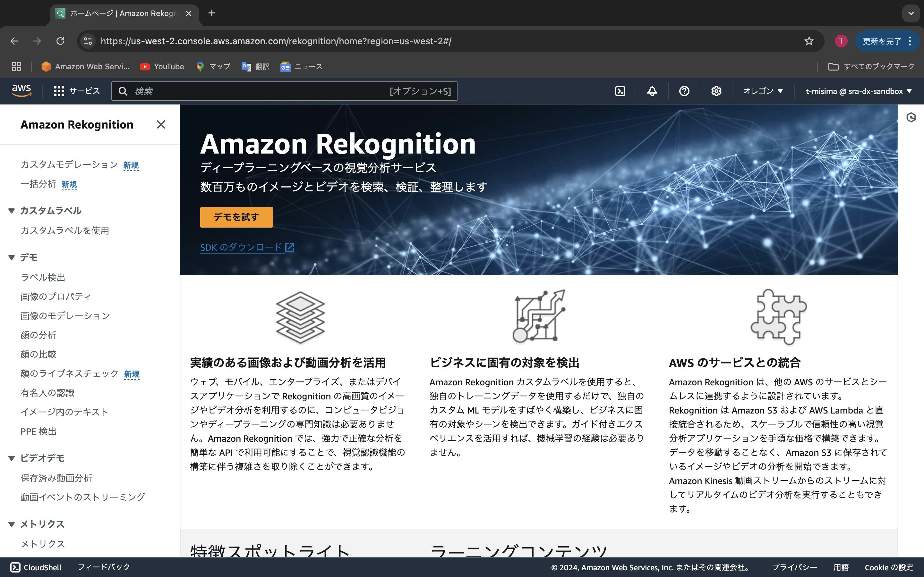Close the Amazon Rekognition side navigation panel
The image size is (924, 577).
click(161, 124)
